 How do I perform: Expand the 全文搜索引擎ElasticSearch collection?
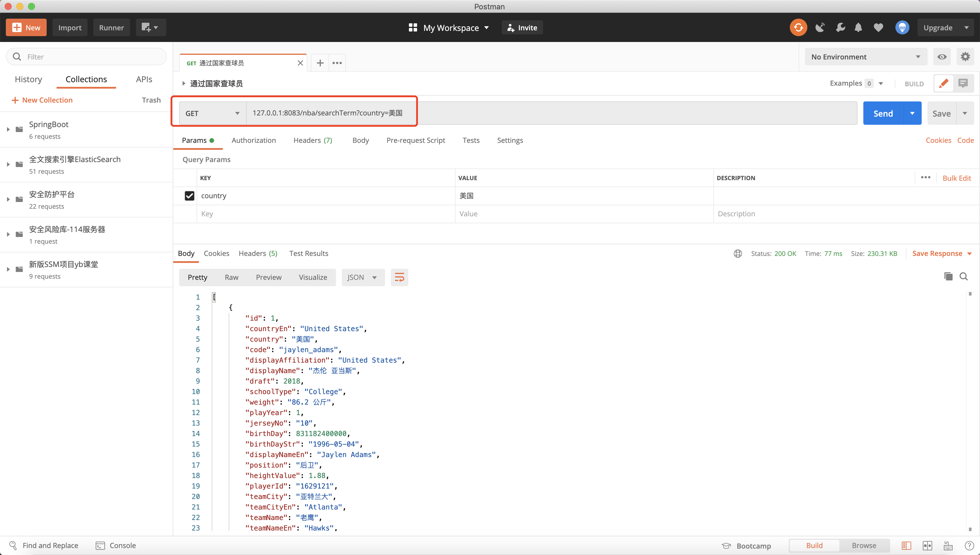click(x=8, y=165)
